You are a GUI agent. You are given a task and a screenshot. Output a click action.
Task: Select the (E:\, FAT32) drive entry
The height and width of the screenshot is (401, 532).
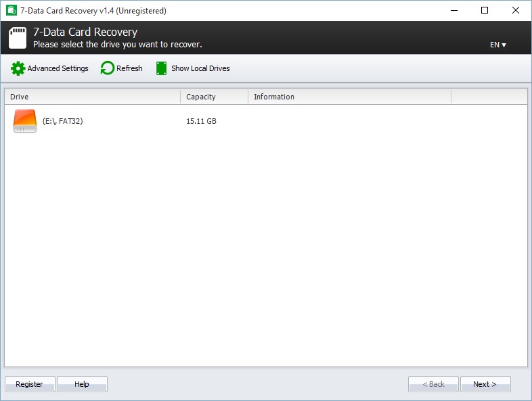63,121
